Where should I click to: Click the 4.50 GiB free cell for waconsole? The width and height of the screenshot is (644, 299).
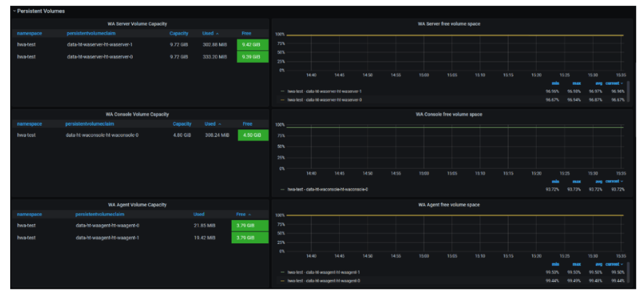pos(252,135)
